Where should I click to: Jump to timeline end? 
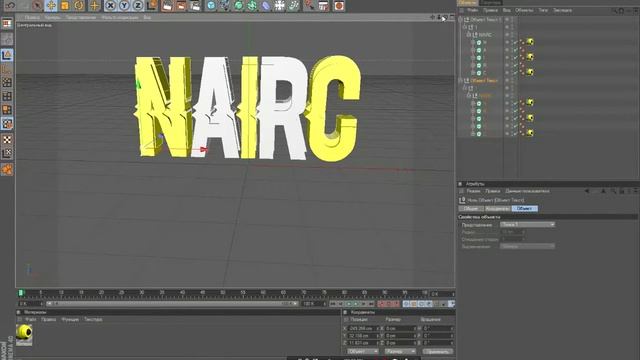371,304
